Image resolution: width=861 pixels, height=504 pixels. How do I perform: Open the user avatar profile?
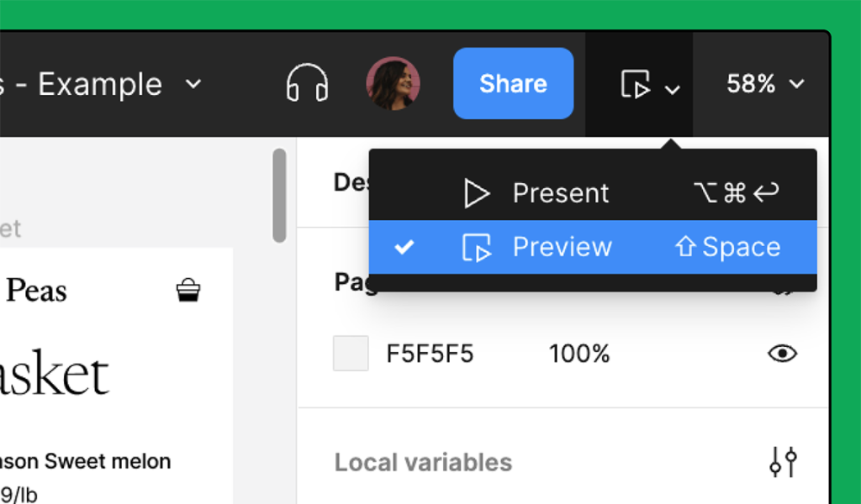(x=394, y=83)
